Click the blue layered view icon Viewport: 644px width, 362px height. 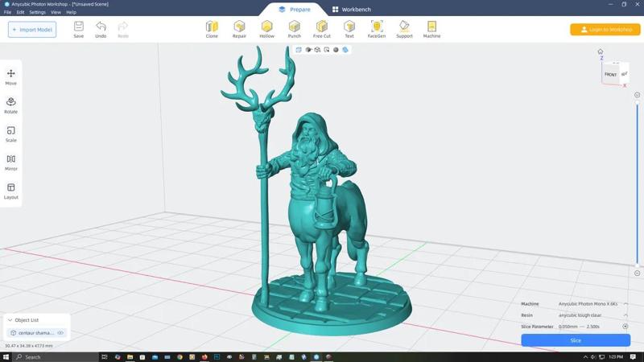345,50
